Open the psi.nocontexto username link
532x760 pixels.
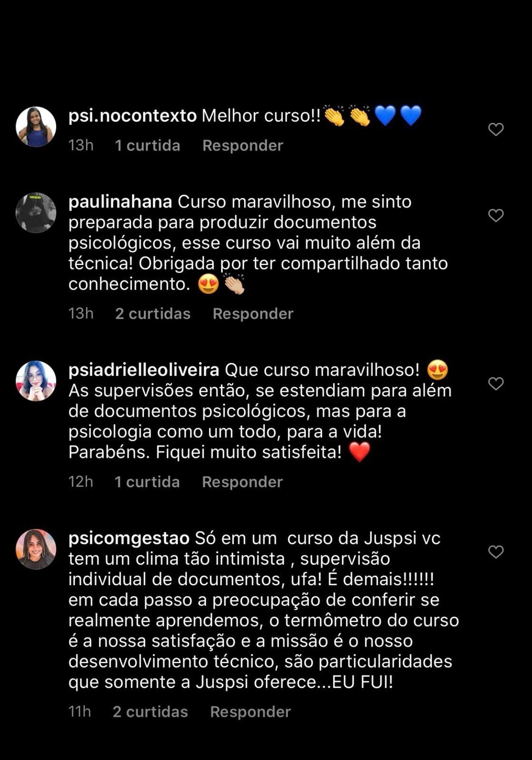(133, 115)
